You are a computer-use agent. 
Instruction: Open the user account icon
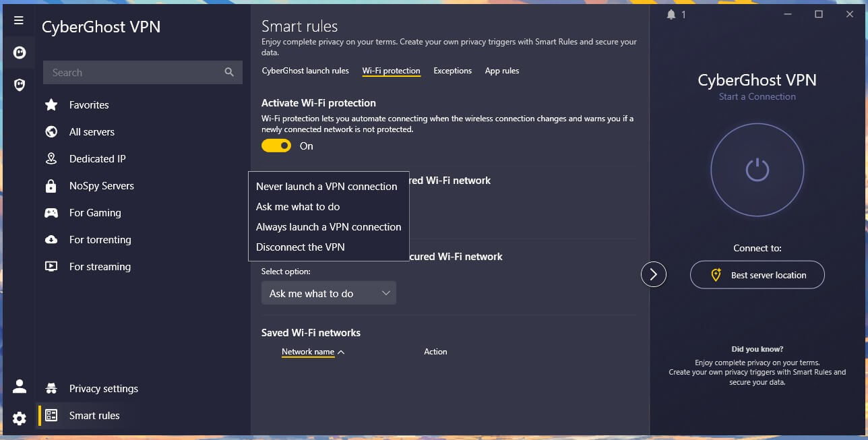click(20, 386)
